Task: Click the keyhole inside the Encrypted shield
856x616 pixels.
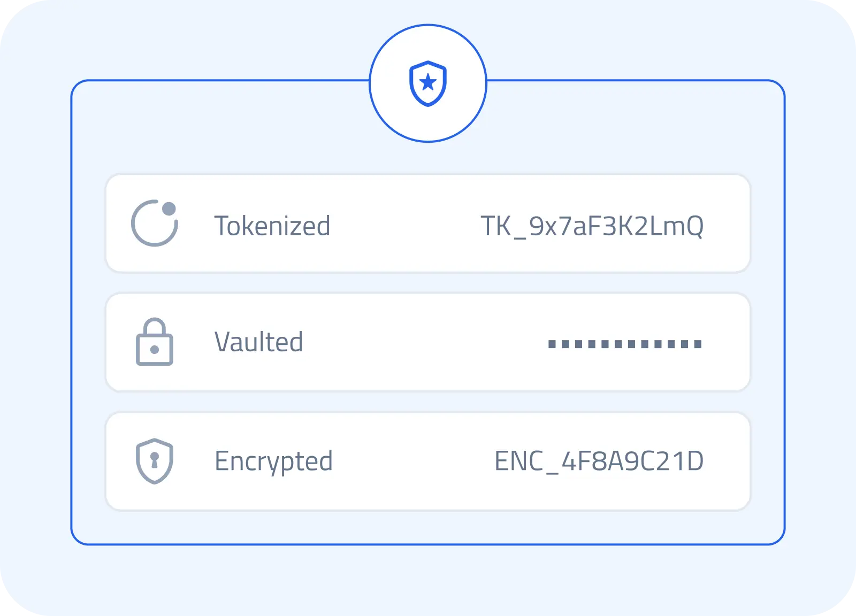Action: click(x=155, y=460)
